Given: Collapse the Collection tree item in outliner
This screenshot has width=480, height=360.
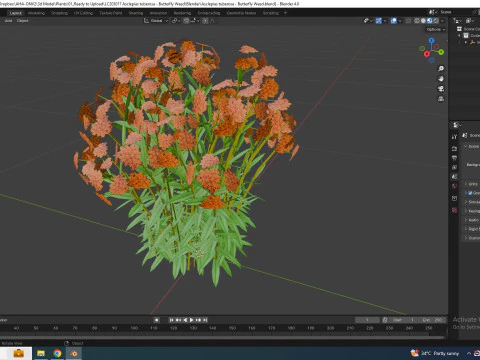Looking at the screenshot, I should pos(460,35).
